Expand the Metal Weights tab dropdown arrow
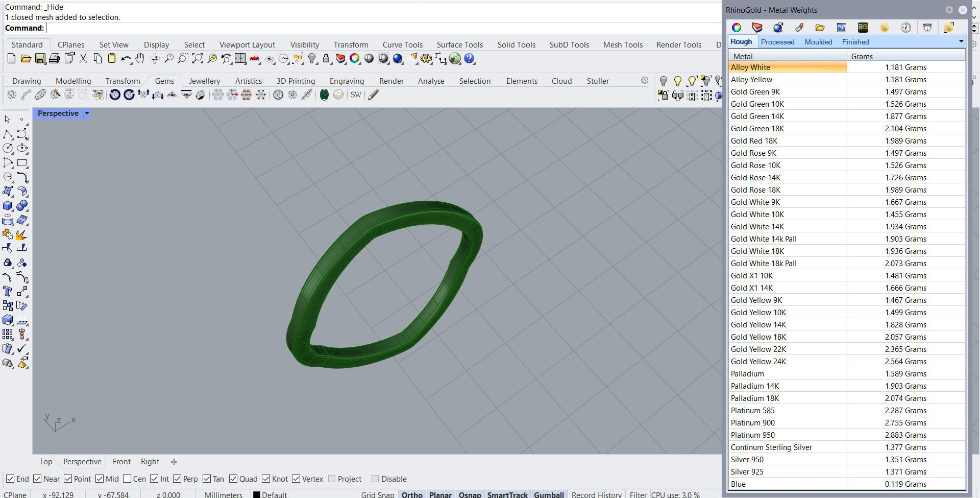This screenshot has width=980, height=498. click(961, 41)
